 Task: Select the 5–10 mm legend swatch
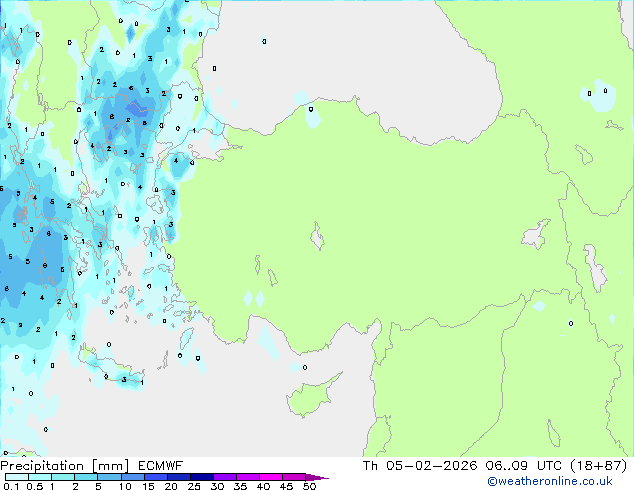(109, 477)
